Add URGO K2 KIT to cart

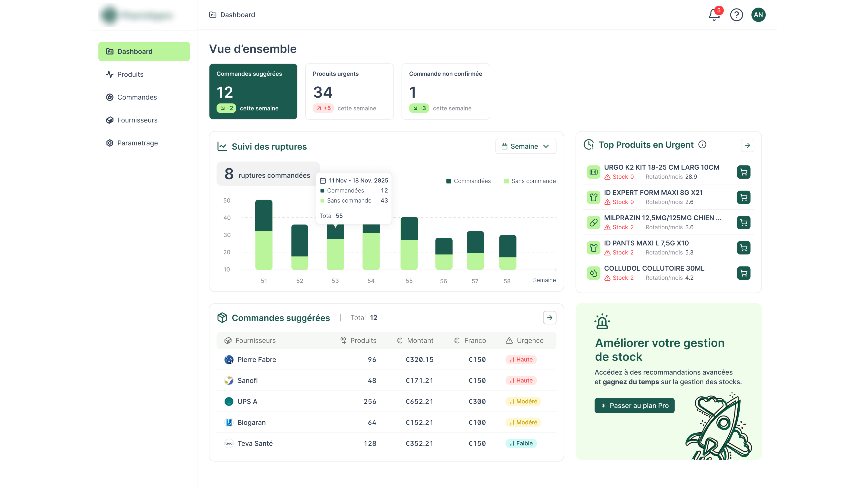pos(744,172)
